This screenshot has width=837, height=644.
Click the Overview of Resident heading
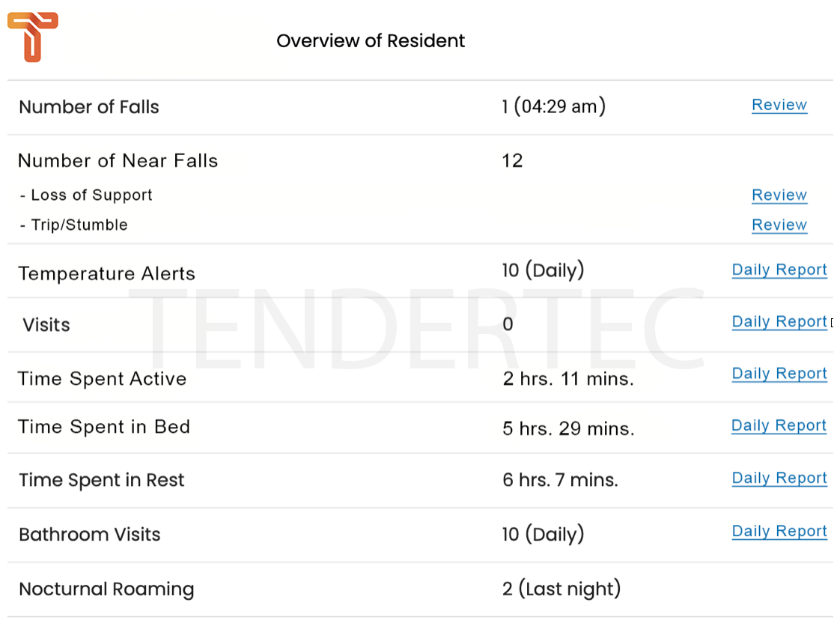[x=371, y=40]
